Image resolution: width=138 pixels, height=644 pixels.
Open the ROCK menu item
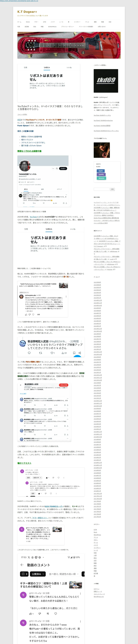coord(28,22)
